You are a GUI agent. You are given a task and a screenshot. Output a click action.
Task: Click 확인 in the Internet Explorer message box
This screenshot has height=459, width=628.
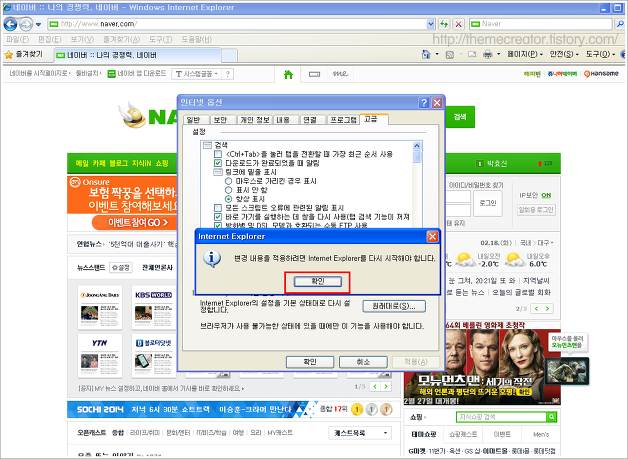pyautogui.click(x=318, y=282)
